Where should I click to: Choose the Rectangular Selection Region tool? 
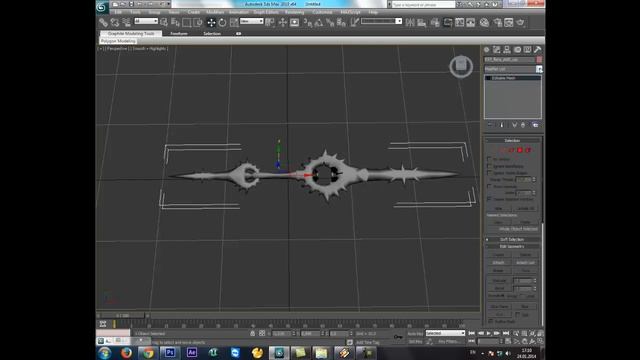187,22
